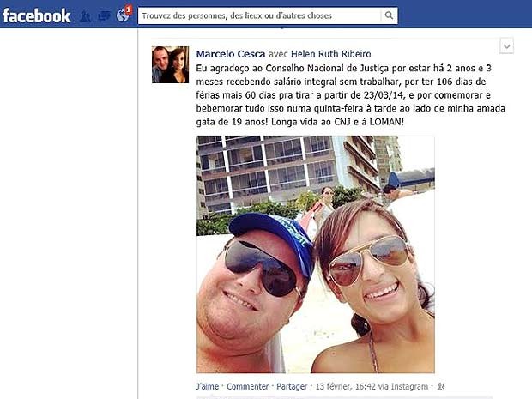Click the J'aime button
The width and height of the screenshot is (532, 399).
[208, 386]
